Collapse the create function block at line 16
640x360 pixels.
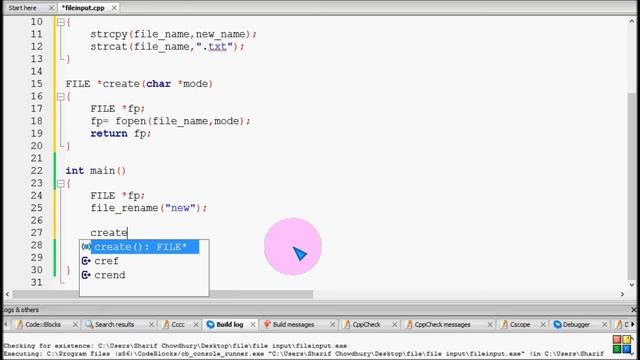(60, 96)
